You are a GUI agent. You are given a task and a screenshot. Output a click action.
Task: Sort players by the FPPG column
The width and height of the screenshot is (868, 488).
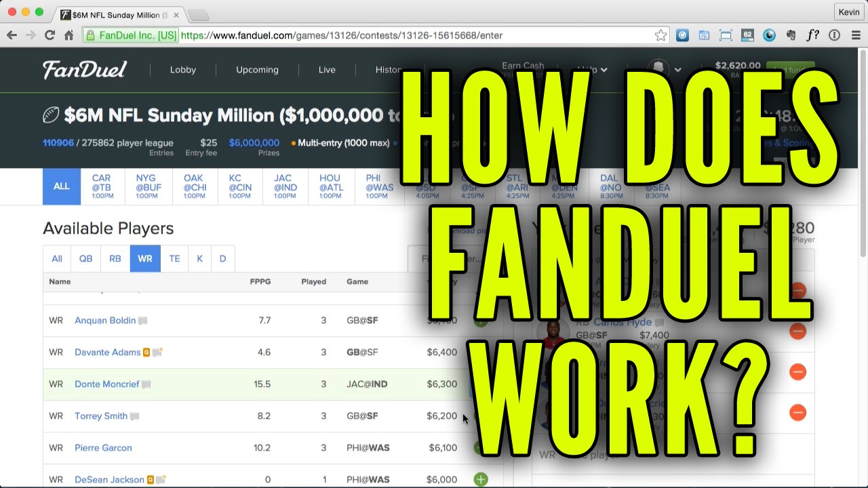[x=260, y=282]
